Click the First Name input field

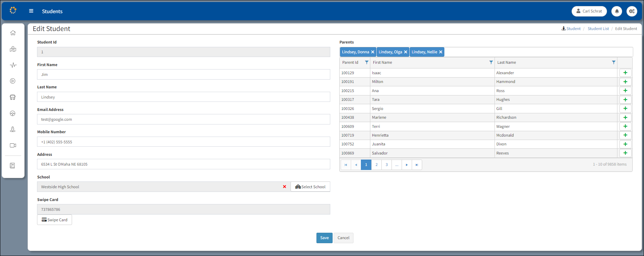coord(183,75)
